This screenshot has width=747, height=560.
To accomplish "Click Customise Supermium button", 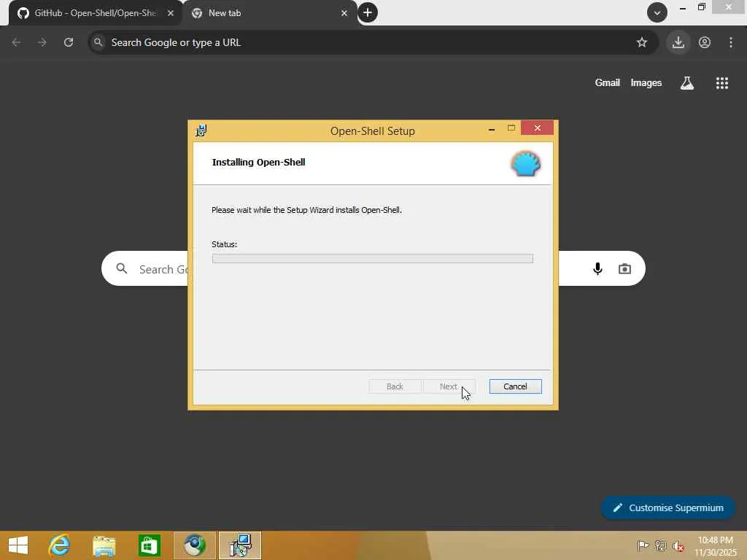I will click(667, 507).
